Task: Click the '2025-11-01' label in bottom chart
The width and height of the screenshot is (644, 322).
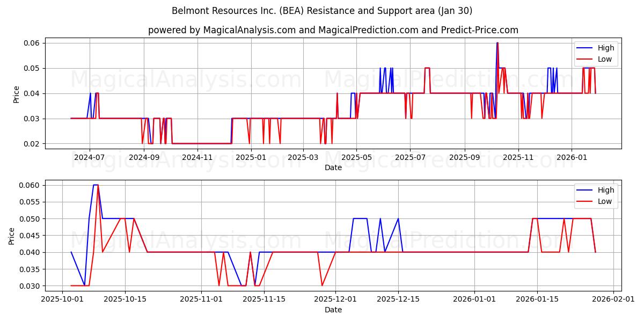Action: point(201,300)
